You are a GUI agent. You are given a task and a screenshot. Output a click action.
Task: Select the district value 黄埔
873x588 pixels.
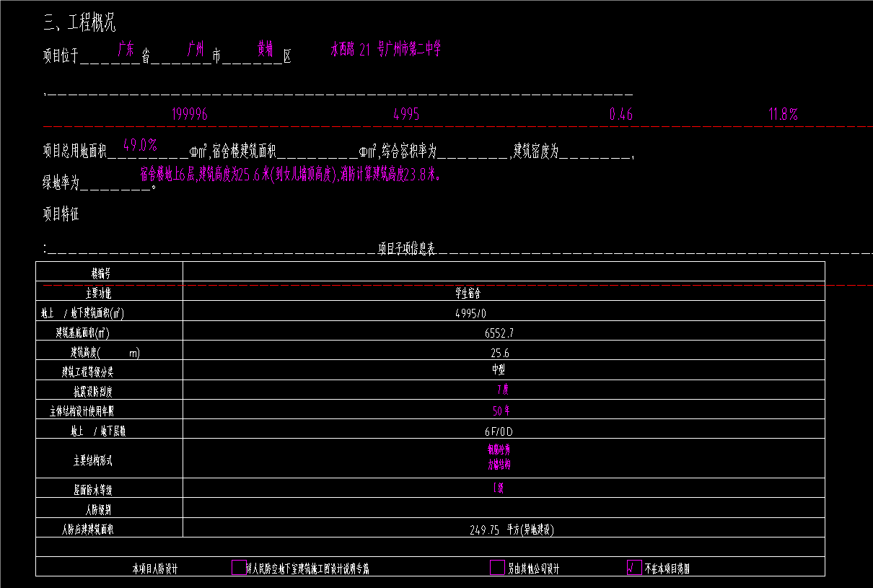[x=266, y=49]
